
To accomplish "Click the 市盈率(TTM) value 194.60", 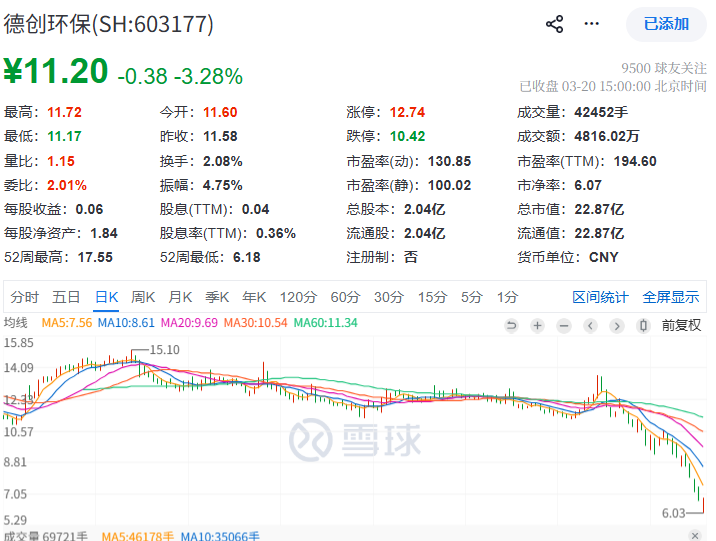I will coord(635,161).
